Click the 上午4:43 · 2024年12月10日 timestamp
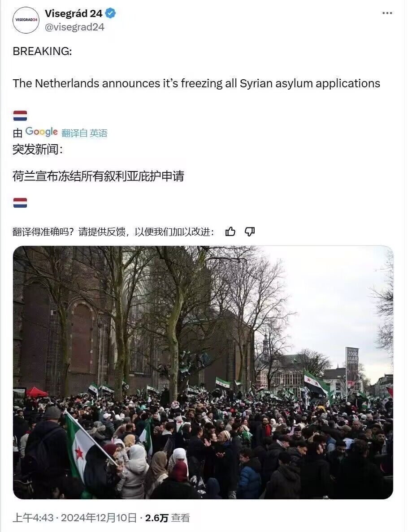416x532 pixels. point(75,518)
